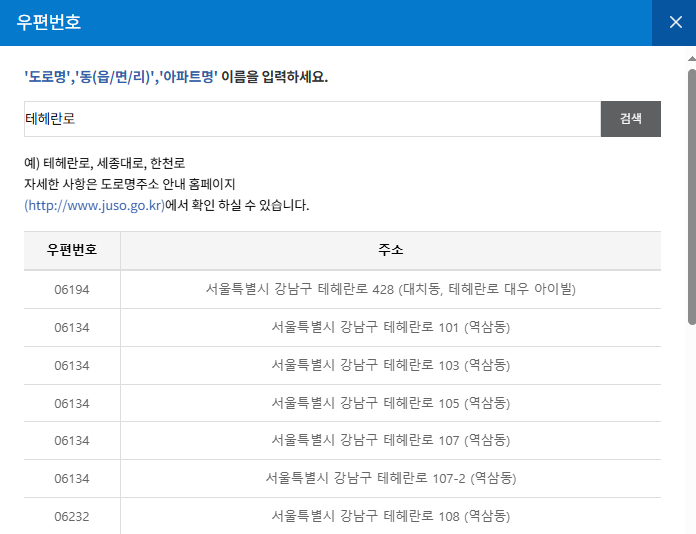Click the 우편번호 column header

click(x=72, y=250)
